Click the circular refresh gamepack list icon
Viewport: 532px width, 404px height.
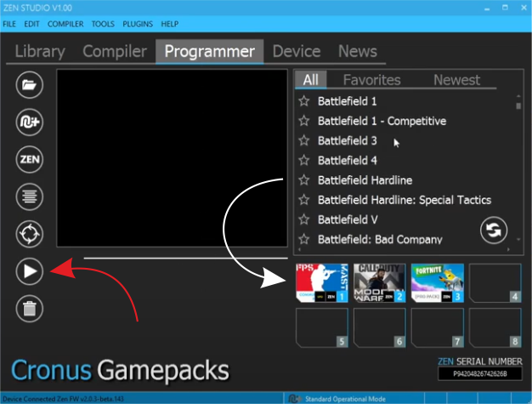494,230
